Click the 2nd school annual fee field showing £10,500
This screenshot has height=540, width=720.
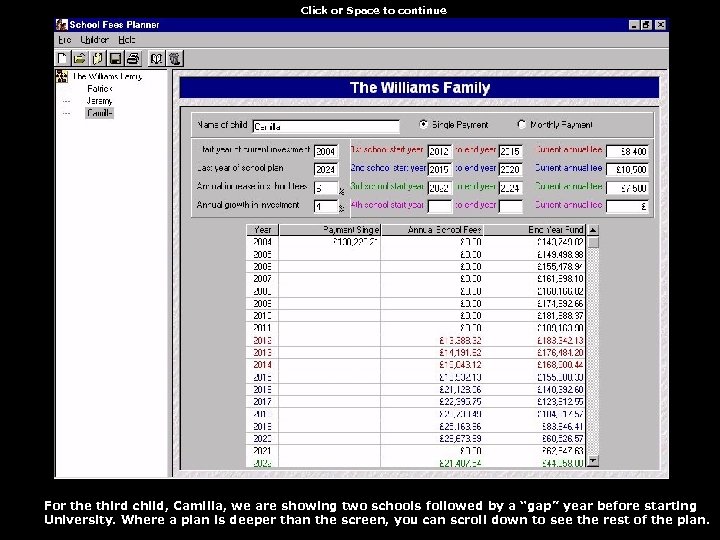point(627,169)
